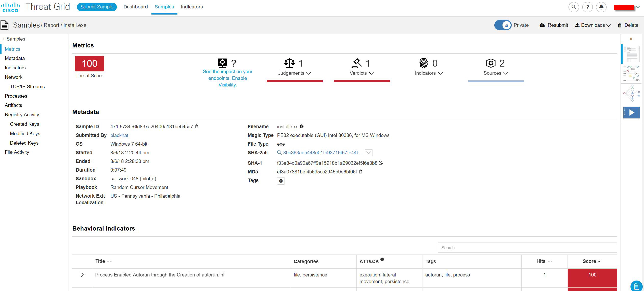Copy the Sample ID with clipboard icon
This screenshot has height=291, width=644.
pyautogui.click(x=197, y=126)
